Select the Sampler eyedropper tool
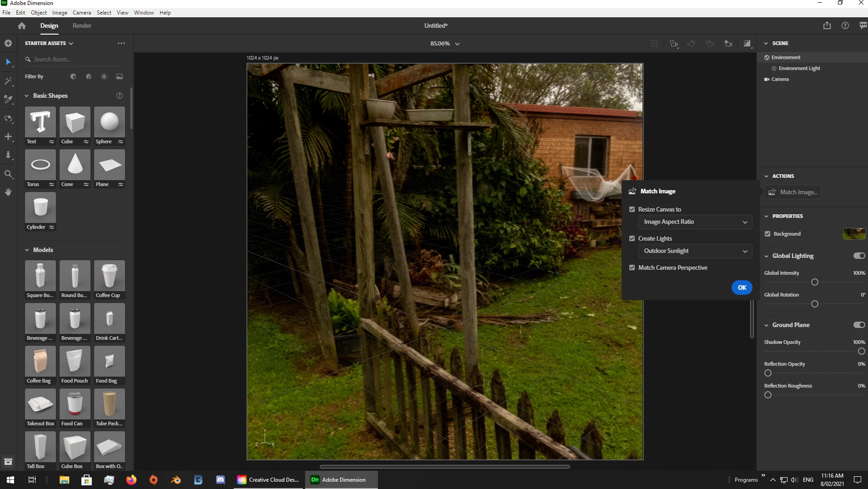Screen dimensions: 868x489 [8, 100]
